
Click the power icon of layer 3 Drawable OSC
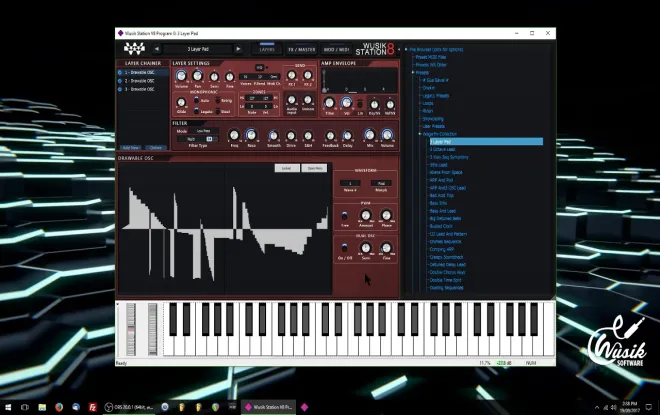(120, 89)
